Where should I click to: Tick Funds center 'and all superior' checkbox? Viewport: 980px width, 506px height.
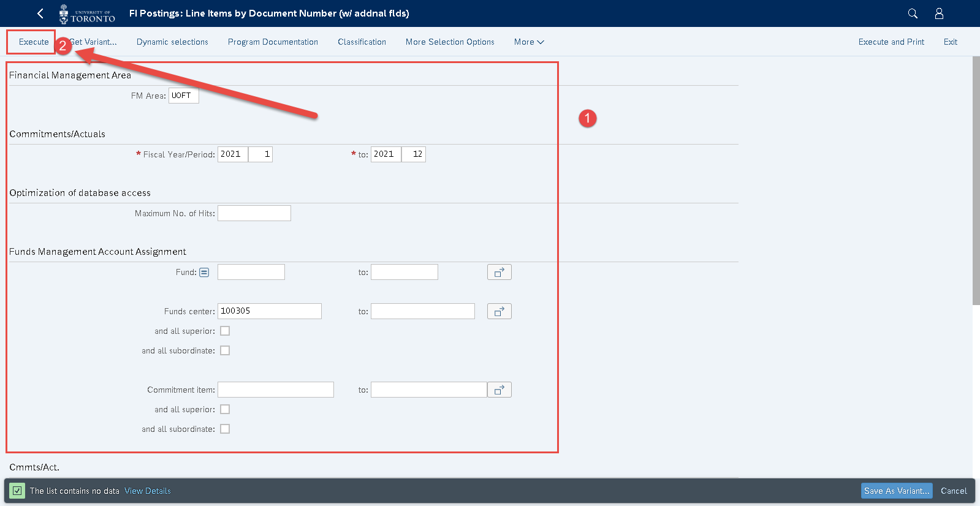[x=225, y=331]
